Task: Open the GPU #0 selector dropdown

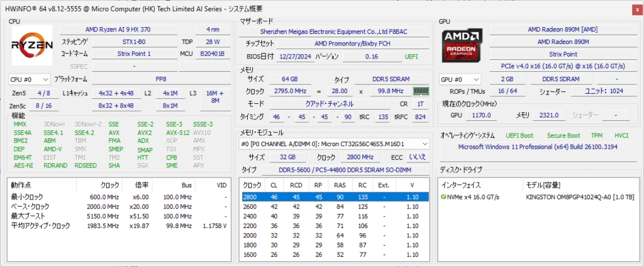Action: click(460, 79)
